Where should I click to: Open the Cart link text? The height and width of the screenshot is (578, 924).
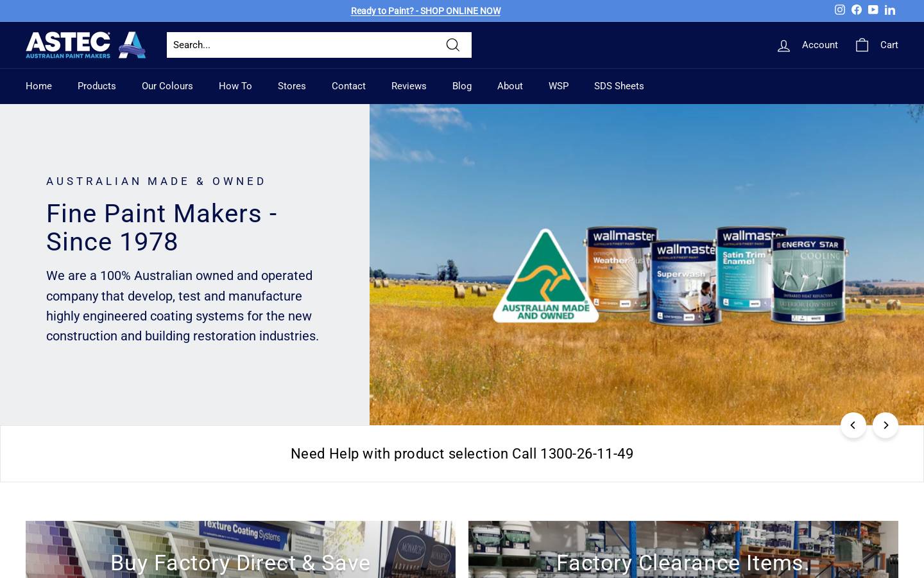(889, 45)
